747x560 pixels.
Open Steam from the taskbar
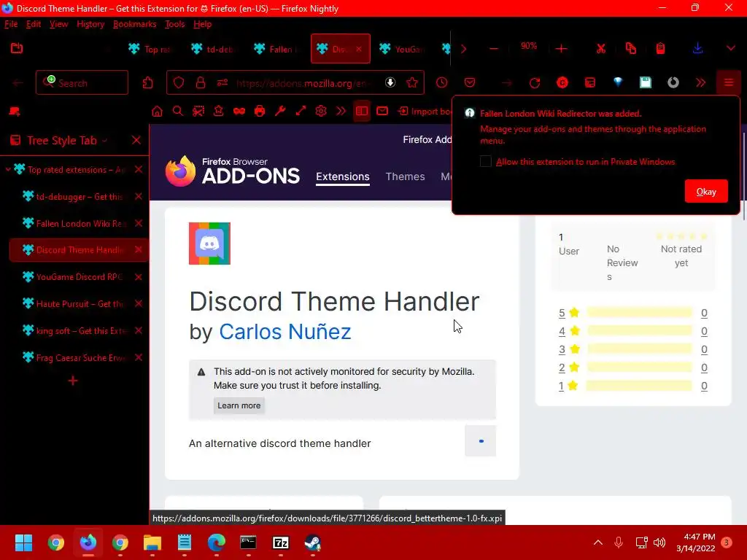(x=312, y=542)
